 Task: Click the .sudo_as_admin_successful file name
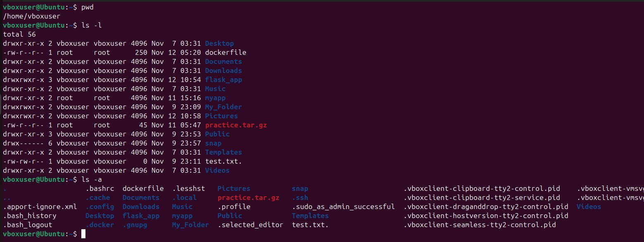(343, 207)
